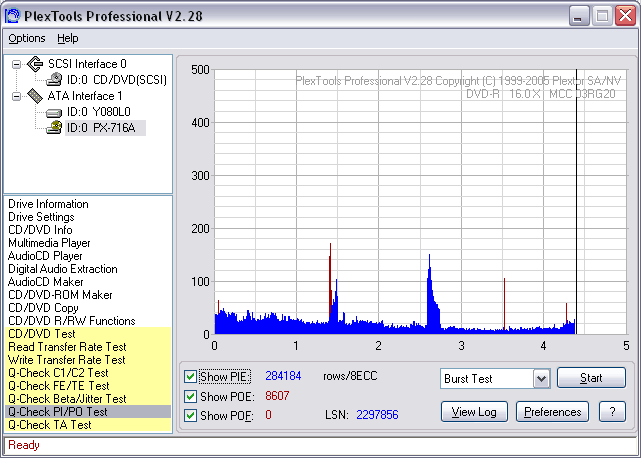Click the View Log button

point(474,412)
